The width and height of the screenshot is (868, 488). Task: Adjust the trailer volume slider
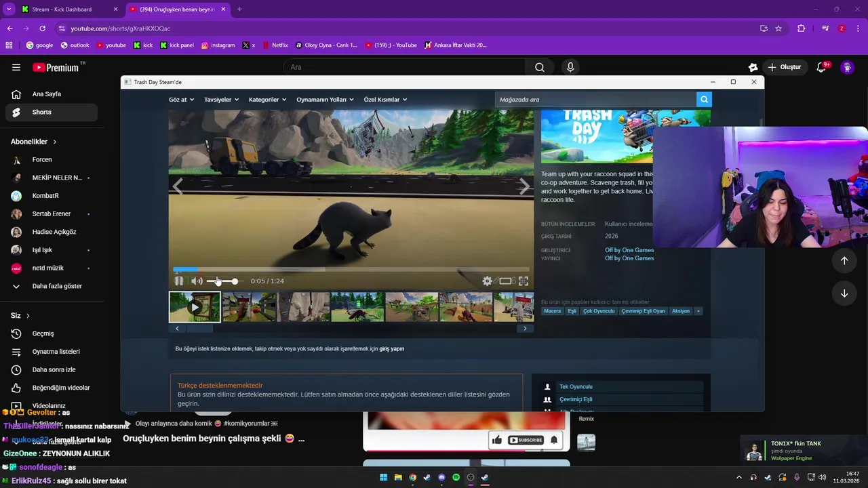tap(222, 281)
